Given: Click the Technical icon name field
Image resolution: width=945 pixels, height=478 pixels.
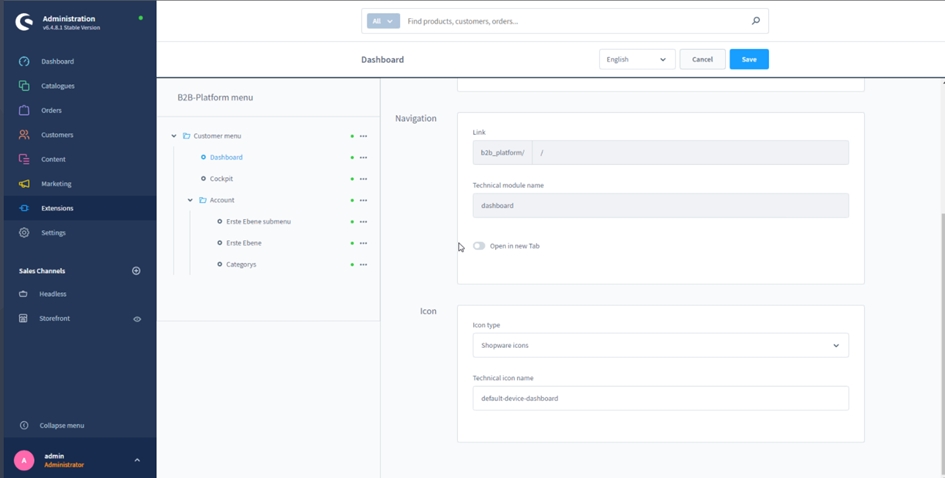Looking at the screenshot, I should (660, 398).
